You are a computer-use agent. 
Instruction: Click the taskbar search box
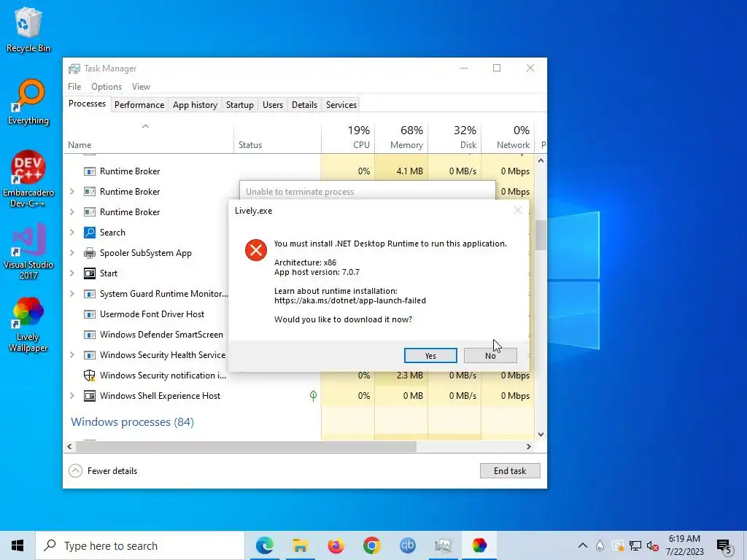click(x=140, y=545)
